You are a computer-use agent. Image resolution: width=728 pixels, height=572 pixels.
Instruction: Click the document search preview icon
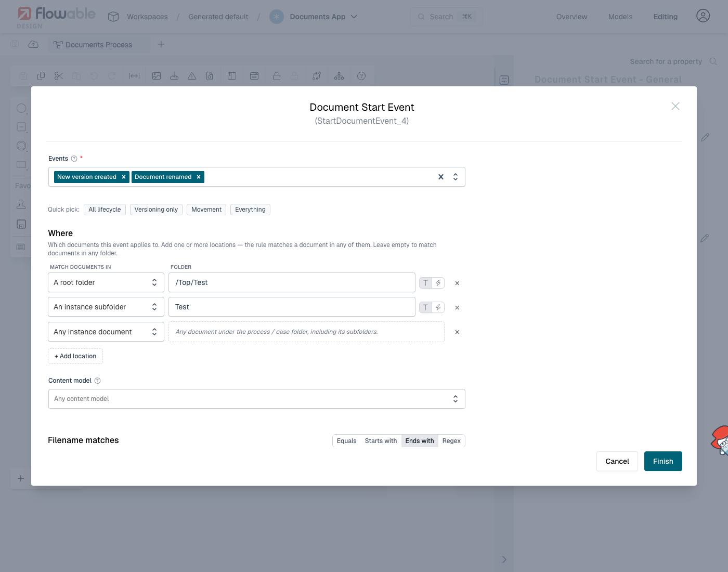(x=210, y=76)
